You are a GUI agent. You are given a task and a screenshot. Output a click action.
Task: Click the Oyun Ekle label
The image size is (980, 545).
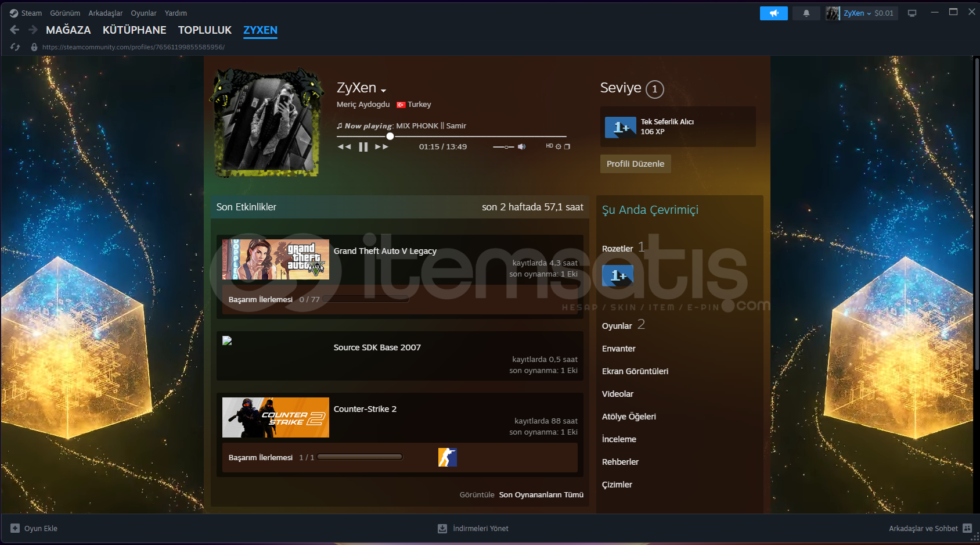click(x=41, y=528)
